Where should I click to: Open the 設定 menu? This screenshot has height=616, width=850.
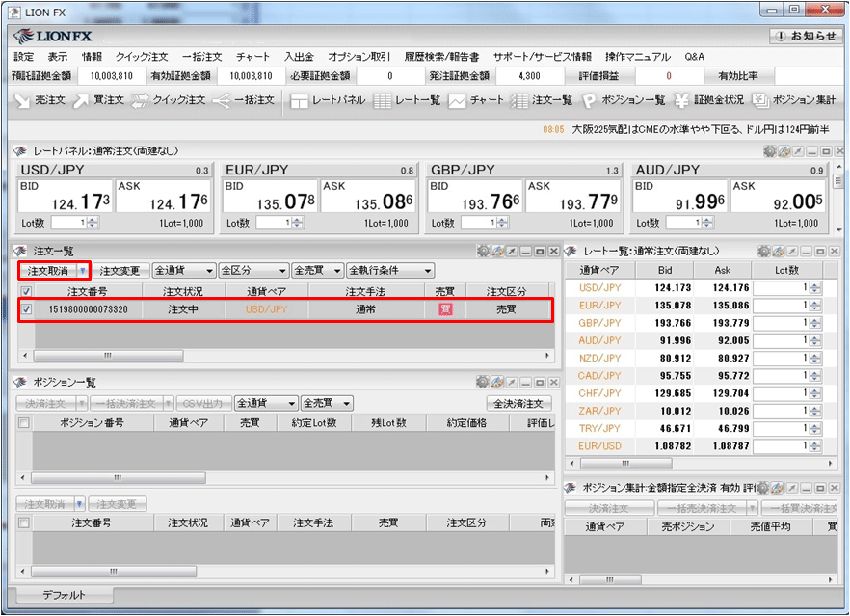23,56
